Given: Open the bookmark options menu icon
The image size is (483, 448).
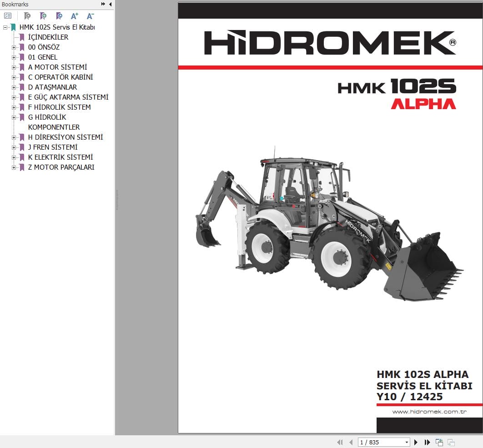Looking at the screenshot, I should click(x=8, y=16).
